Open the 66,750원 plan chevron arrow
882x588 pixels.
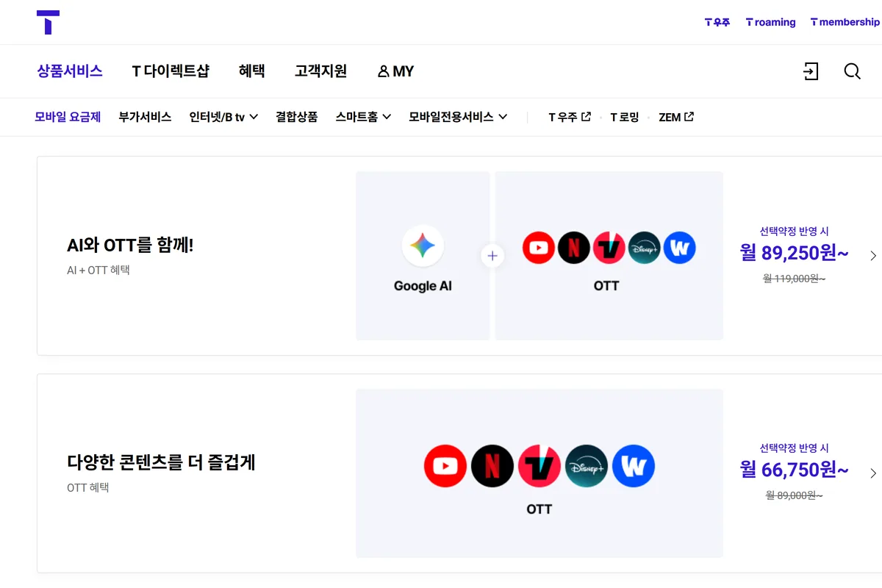pos(873,473)
